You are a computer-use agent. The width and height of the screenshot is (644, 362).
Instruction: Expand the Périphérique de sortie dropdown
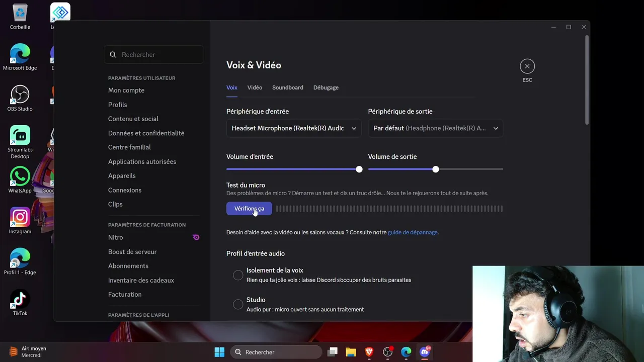click(435, 128)
